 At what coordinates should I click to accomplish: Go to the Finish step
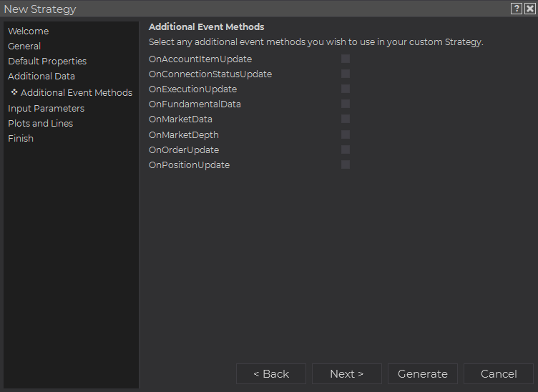tap(21, 139)
